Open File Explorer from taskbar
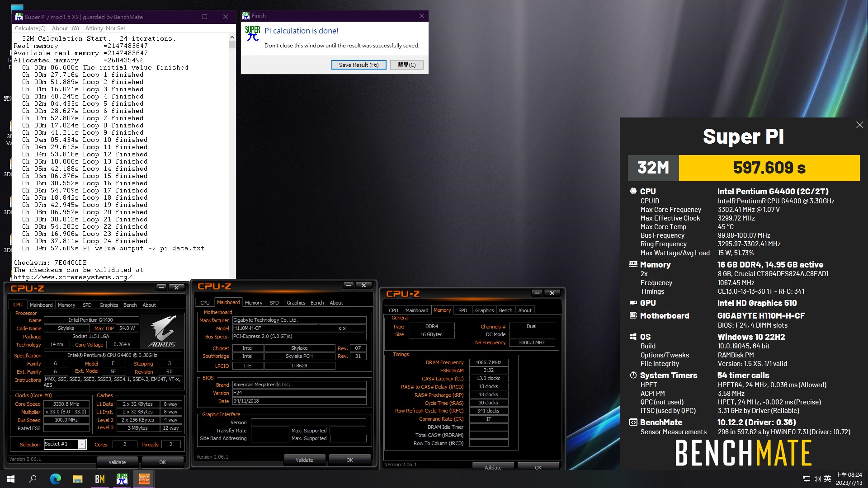Viewport: 868px width, 488px height. pos(78,479)
